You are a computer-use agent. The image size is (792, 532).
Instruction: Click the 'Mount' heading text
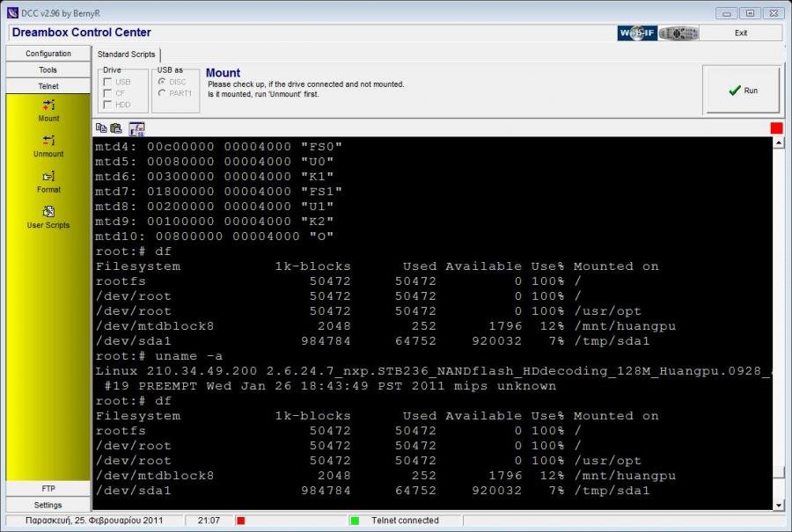[223, 73]
